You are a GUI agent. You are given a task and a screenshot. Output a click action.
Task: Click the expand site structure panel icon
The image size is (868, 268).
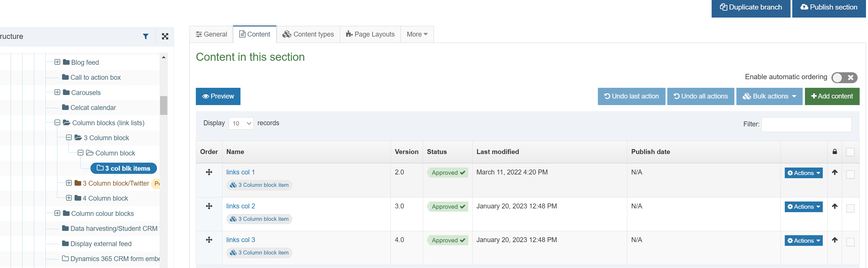tap(165, 36)
